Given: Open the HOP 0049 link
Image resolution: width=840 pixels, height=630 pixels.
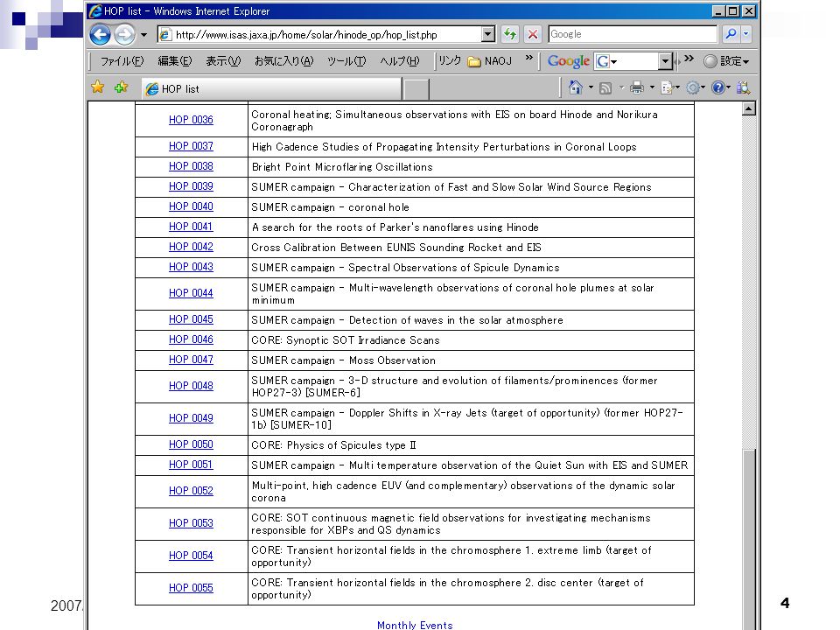Looking at the screenshot, I should tap(191, 418).
